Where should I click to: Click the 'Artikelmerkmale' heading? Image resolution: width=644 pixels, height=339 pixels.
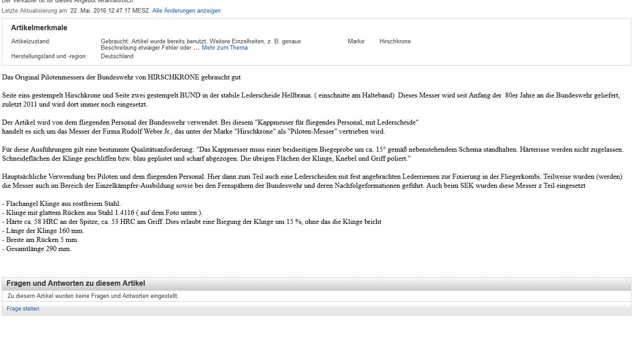point(39,28)
